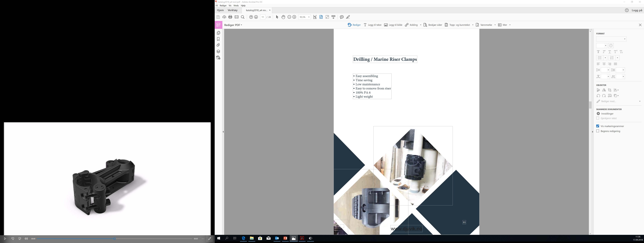644x243 pixels.
Task: Enable the Begrens redigering checkbox
Action: click(x=598, y=131)
